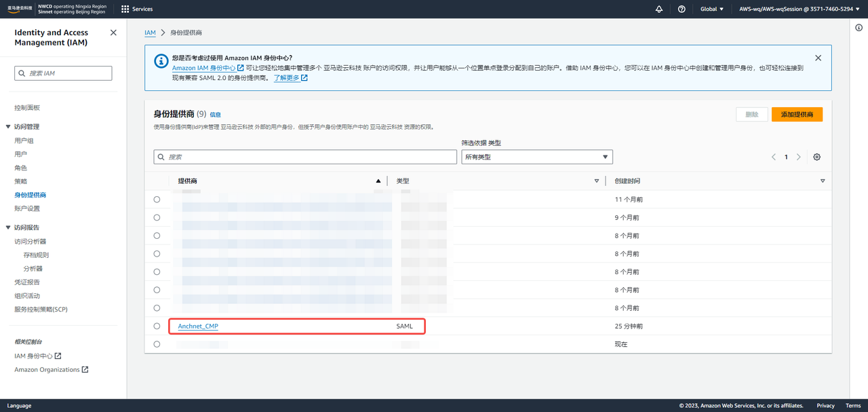The width and height of the screenshot is (868, 412).
Task: Select the radio button for Anchnet_CMP
Action: (x=157, y=326)
